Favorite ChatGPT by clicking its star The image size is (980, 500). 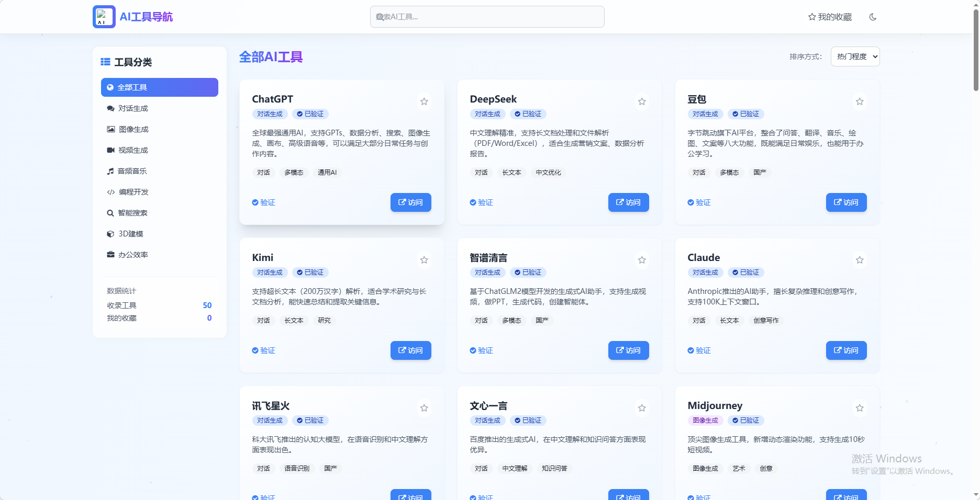pos(424,101)
